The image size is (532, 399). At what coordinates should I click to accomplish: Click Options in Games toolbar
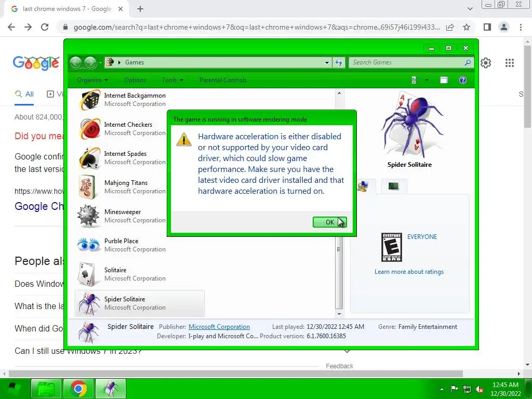[135, 80]
